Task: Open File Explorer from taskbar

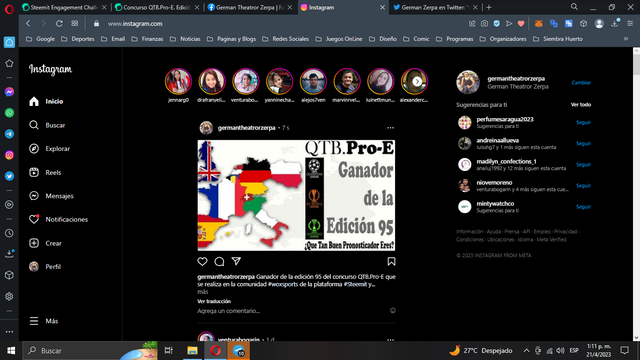Action: click(x=192, y=351)
